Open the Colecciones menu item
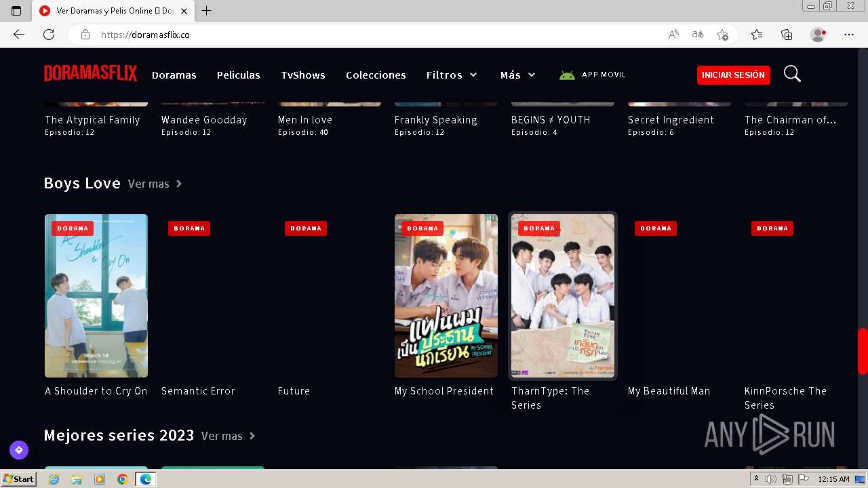This screenshot has height=488, width=868. [x=376, y=75]
